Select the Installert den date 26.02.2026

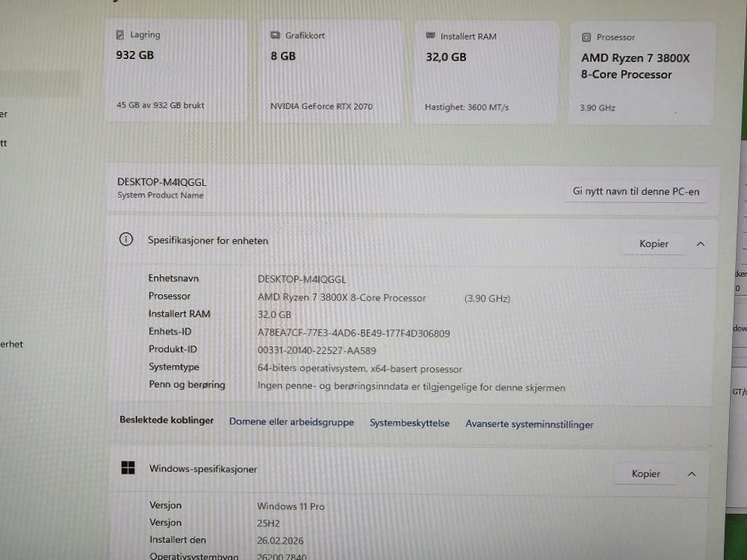pos(280,541)
